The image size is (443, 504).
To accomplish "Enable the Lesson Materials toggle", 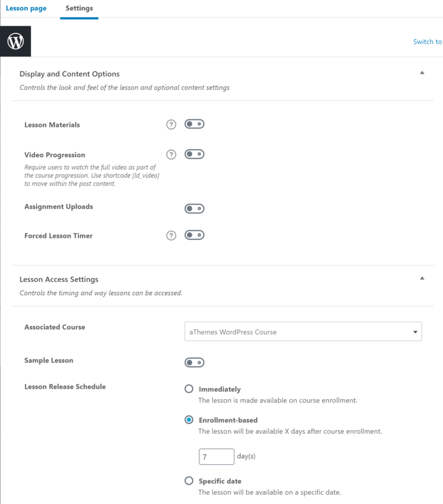I will click(194, 124).
